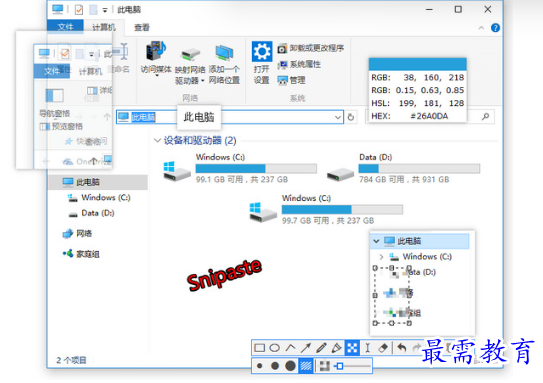Select the ellipse annotation tool

point(275,348)
